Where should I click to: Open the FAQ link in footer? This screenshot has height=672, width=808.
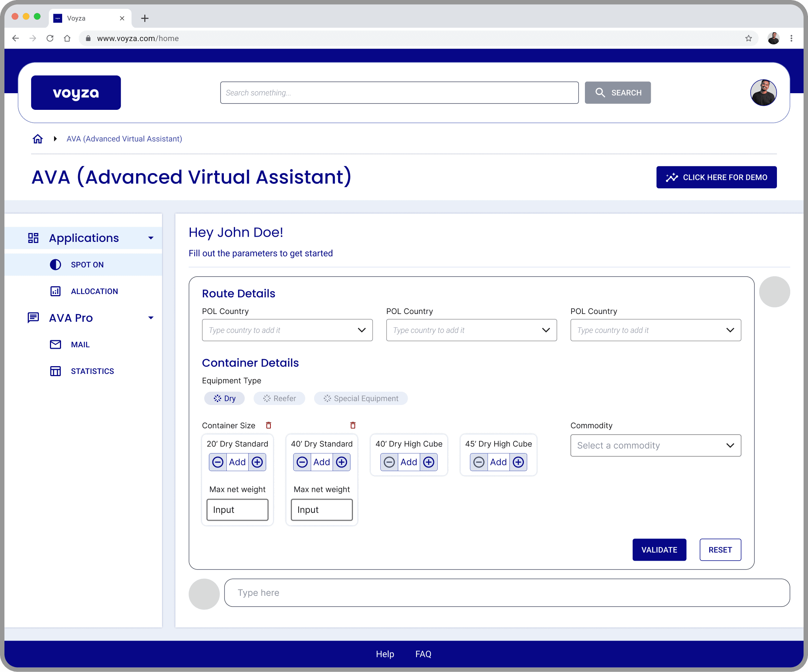423,654
